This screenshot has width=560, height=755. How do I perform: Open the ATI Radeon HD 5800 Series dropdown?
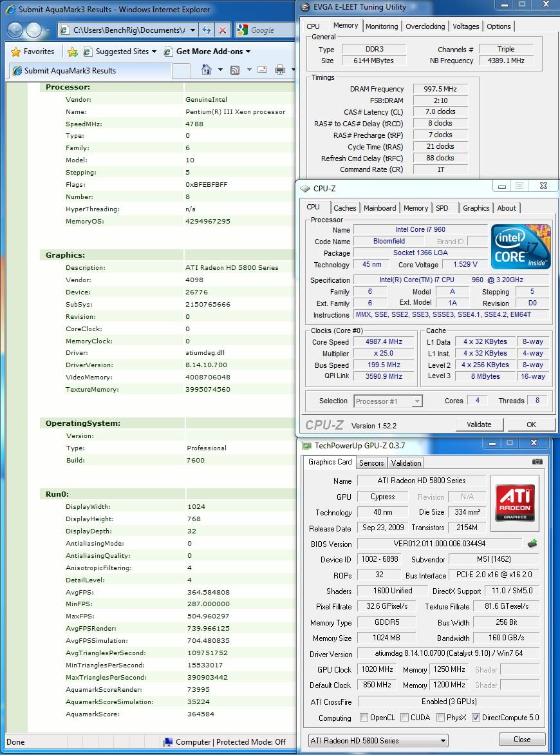(378, 741)
